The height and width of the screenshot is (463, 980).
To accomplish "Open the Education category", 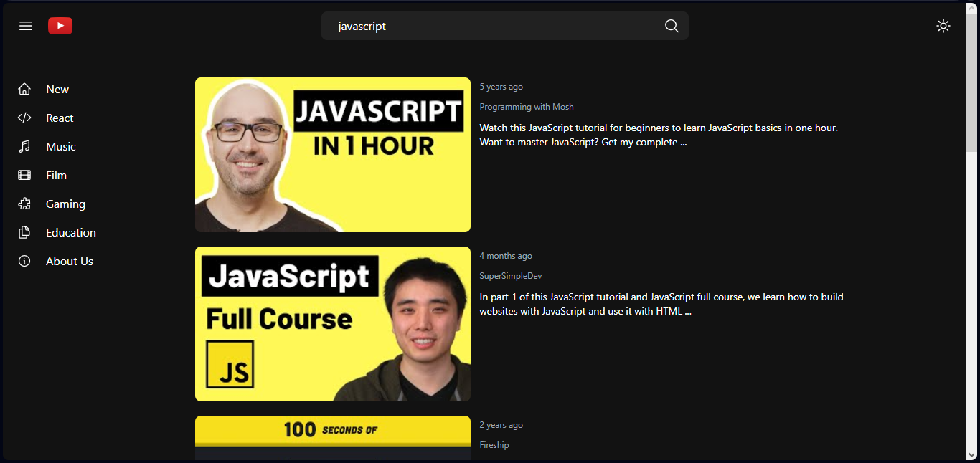I will 71,232.
